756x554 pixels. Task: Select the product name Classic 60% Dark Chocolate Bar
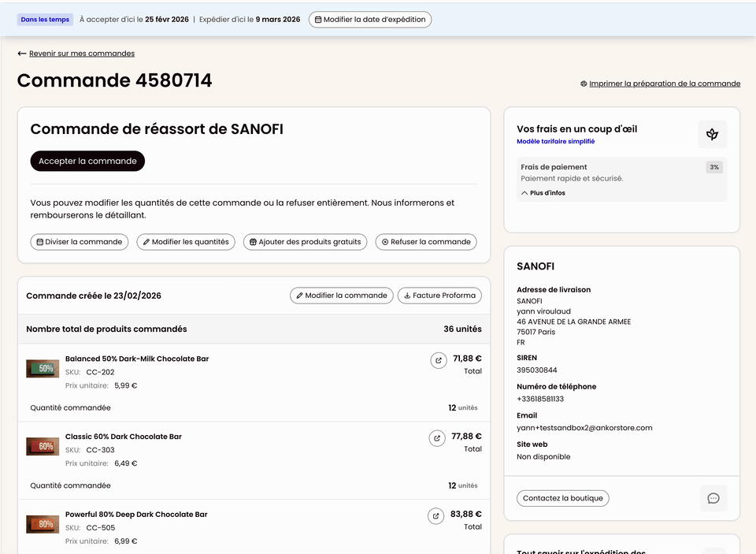tap(124, 437)
